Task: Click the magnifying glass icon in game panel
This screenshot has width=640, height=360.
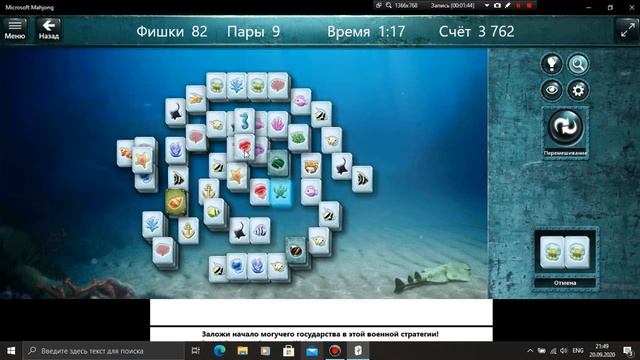Action: [578, 64]
